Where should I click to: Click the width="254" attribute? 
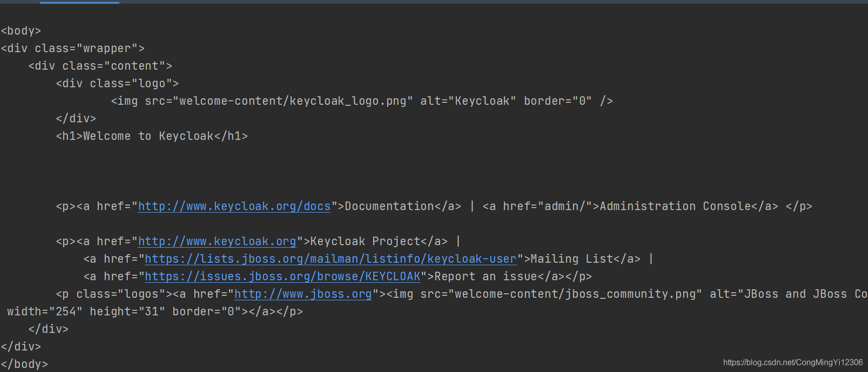(45, 311)
